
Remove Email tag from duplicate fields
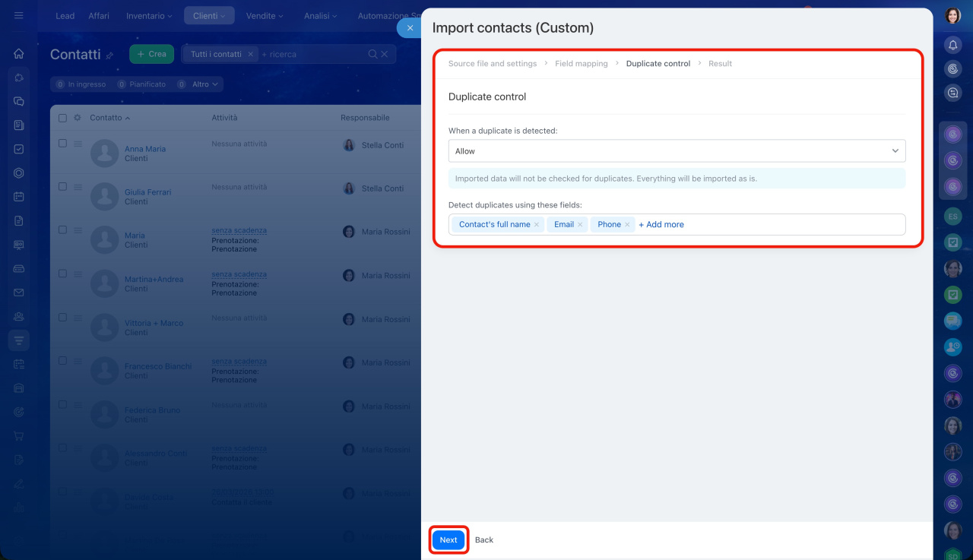pos(580,225)
